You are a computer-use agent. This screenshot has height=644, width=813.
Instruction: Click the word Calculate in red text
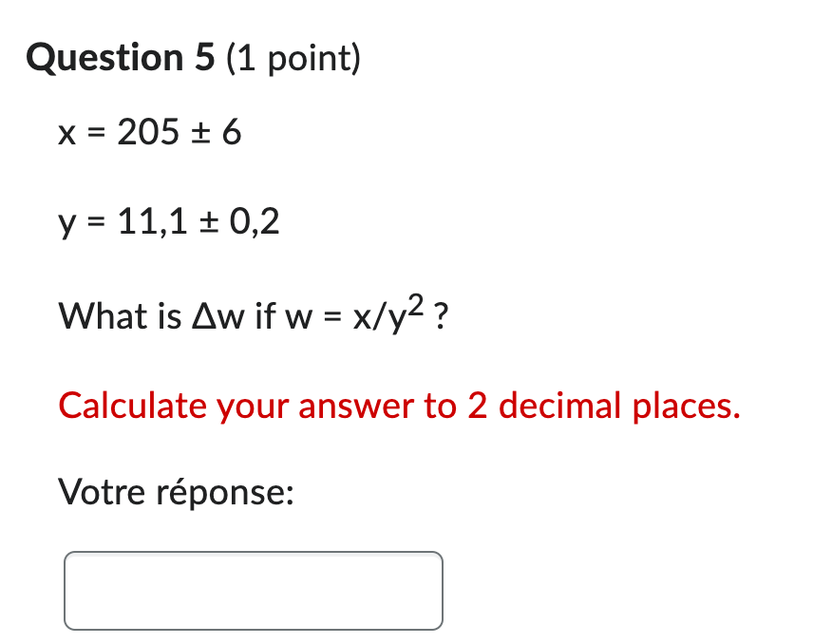[x=133, y=406]
